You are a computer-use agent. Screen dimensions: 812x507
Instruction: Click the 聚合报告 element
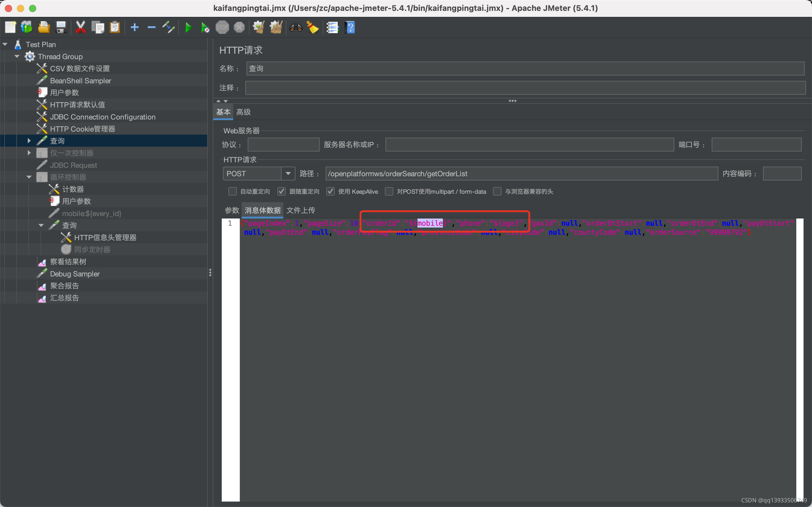64,285
